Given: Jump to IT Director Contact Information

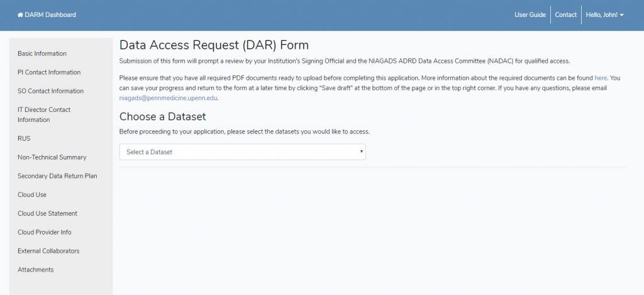Looking at the screenshot, I should 44,114.
